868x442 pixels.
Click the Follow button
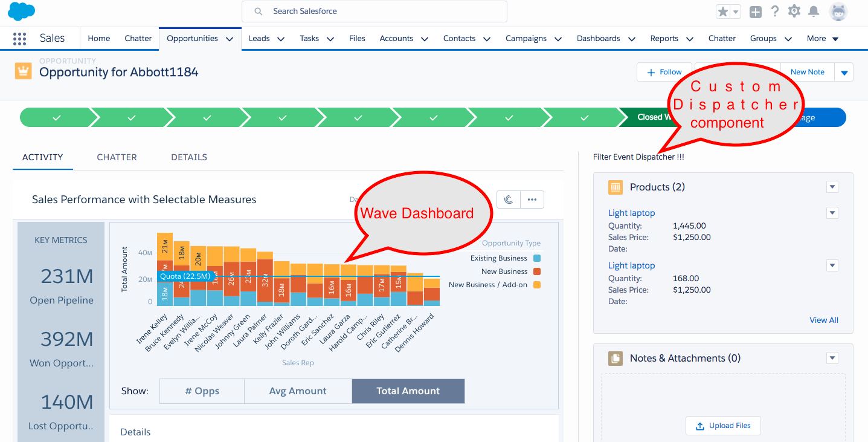click(664, 72)
